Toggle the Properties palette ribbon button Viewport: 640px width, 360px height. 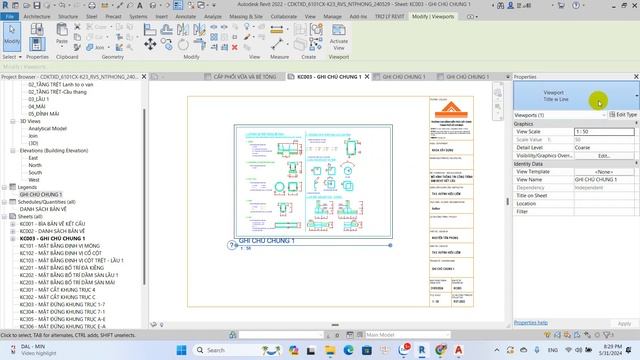tap(37, 44)
